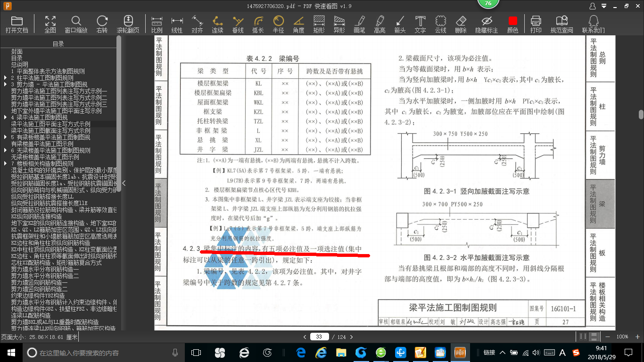Screen dimensions: 644x362
Task: Open a document with 打开文档
Action: [x=17, y=24]
